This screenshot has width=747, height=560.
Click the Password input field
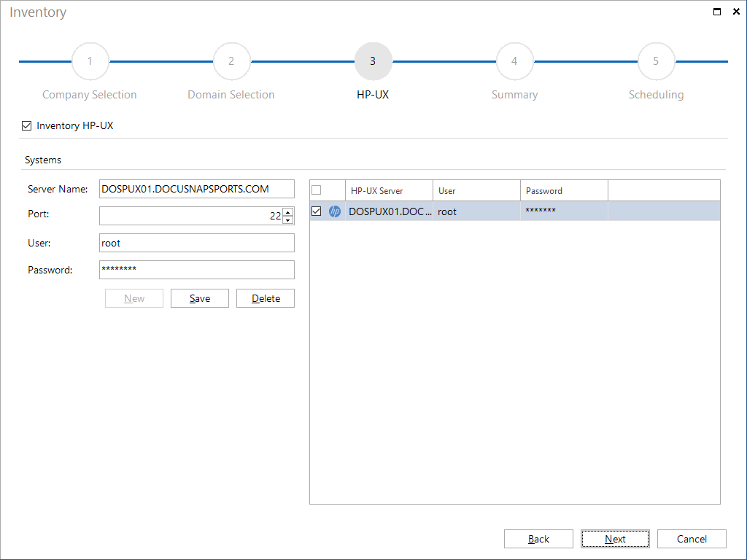coord(197,270)
